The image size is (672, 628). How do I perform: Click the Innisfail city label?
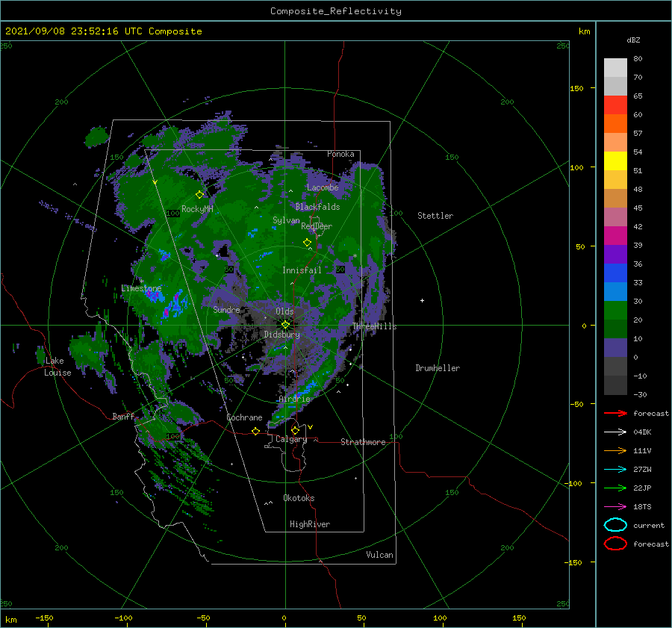click(x=302, y=270)
